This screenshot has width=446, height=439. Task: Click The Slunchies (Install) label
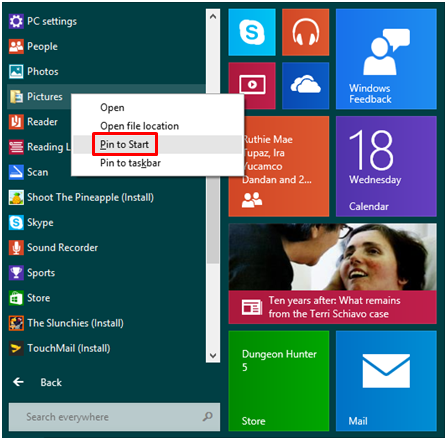point(75,323)
